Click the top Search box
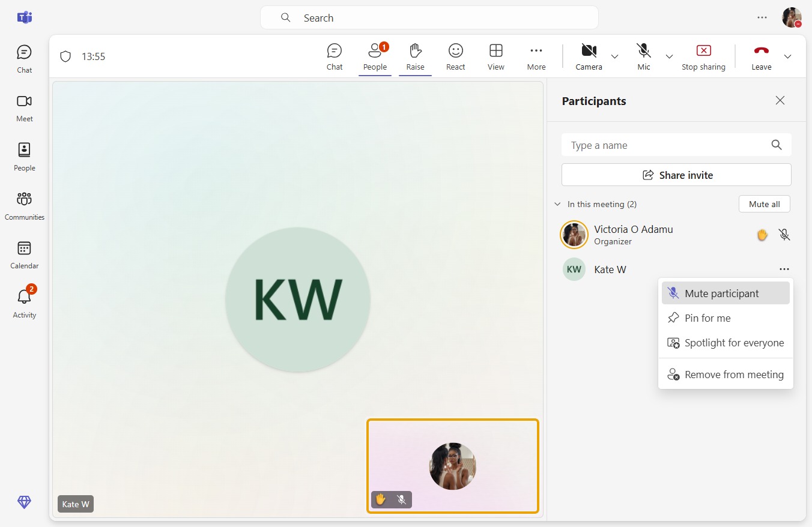Image resolution: width=812 pixels, height=527 pixels. click(429, 17)
